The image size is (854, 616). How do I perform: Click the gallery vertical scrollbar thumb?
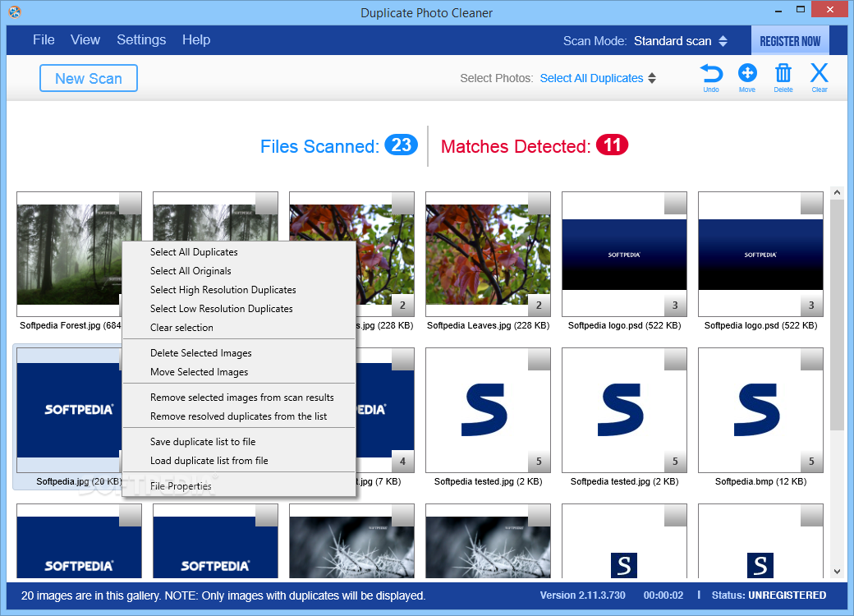pos(837,315)
